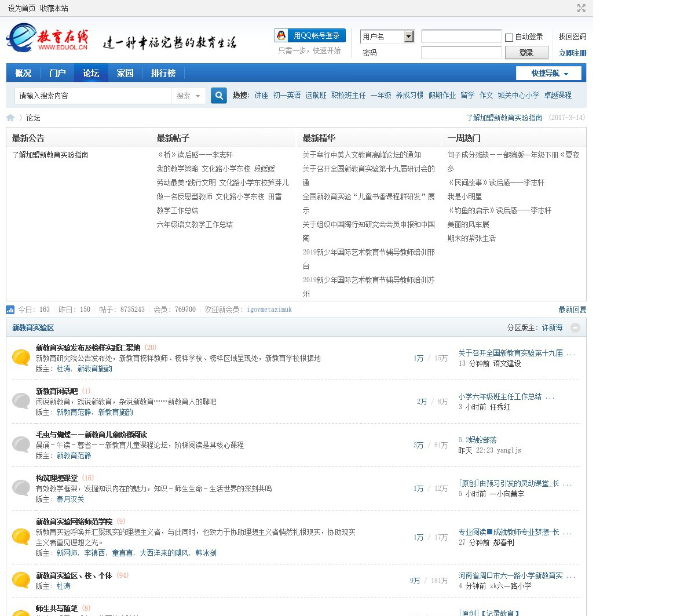Screen dimensions: 695x616
Task: Open the 最新回复 link
Action: 572,309
